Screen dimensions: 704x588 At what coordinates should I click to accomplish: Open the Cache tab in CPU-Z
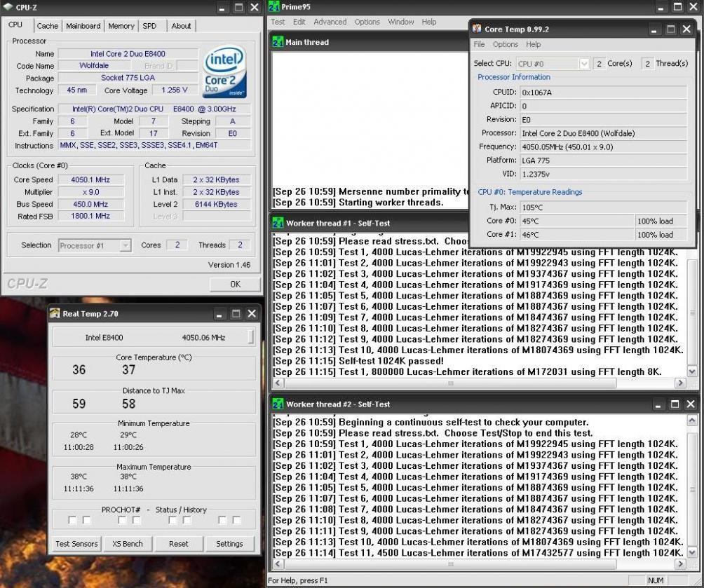pos(47,26)
